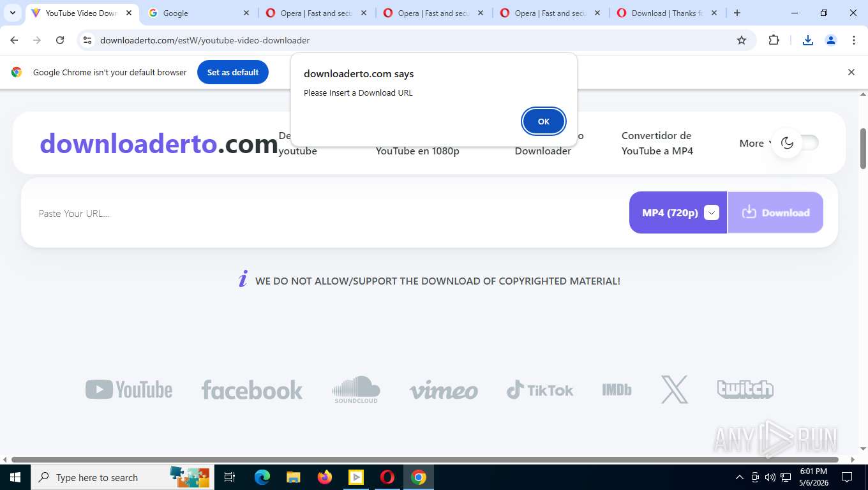Image resolution: width=868 pixels, height=490 pixels.
Task: Bookmark this page with the star
Action: click(742, 40)
